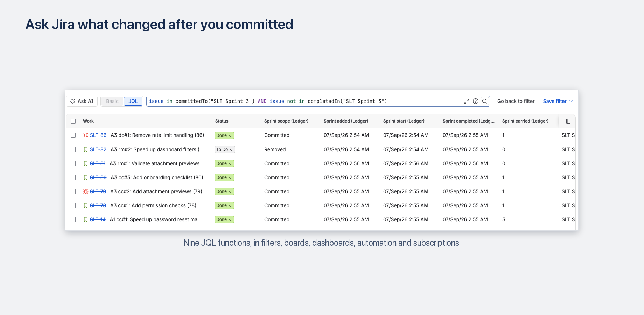Click summary 'A3 cc#3: Add onboarding checklist (80)'

pyautogui.click(x=157, y=177)
